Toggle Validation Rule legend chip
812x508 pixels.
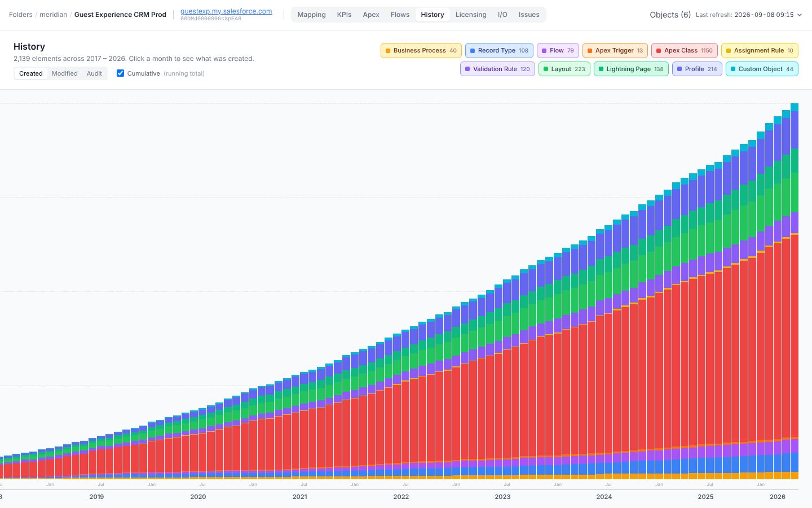[x=497, y=69]
